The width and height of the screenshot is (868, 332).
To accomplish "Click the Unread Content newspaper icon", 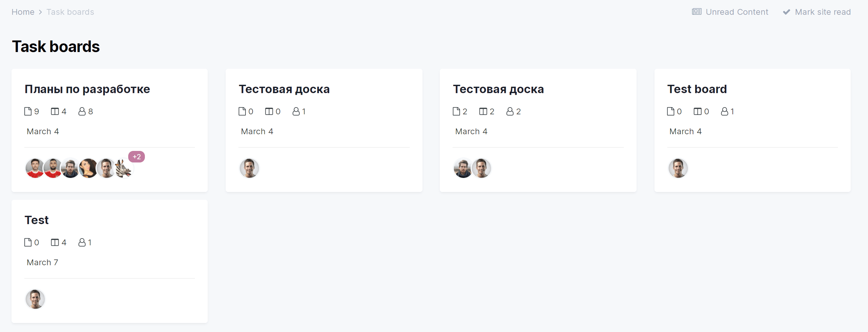I will click(697, 12).
